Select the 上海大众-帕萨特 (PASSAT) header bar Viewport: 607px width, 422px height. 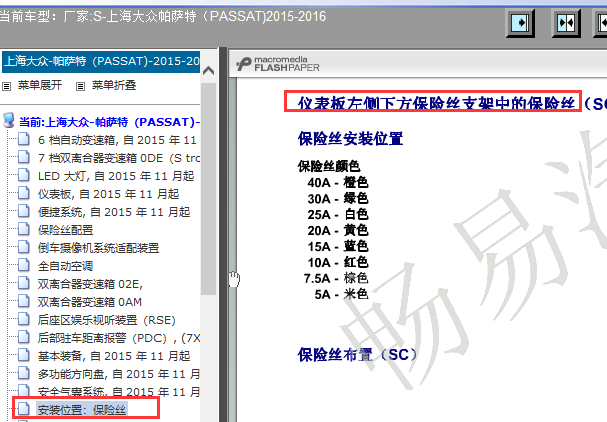(101, 62)
